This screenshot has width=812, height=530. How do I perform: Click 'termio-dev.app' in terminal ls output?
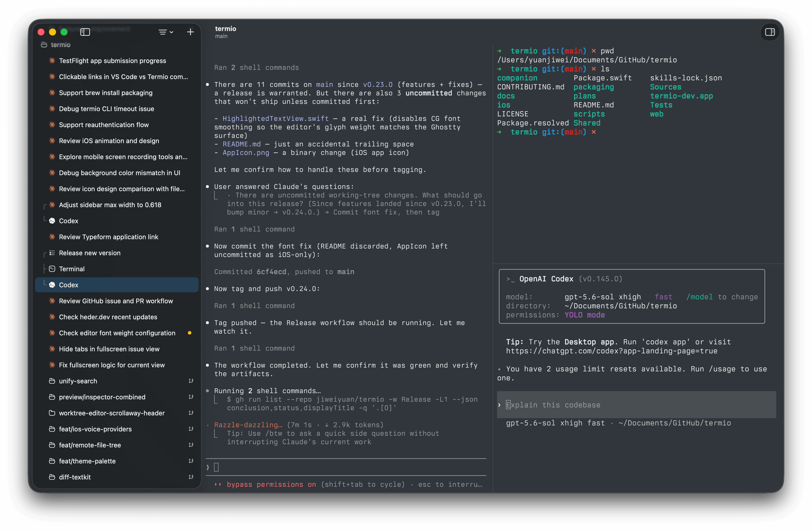coord(681,96)
